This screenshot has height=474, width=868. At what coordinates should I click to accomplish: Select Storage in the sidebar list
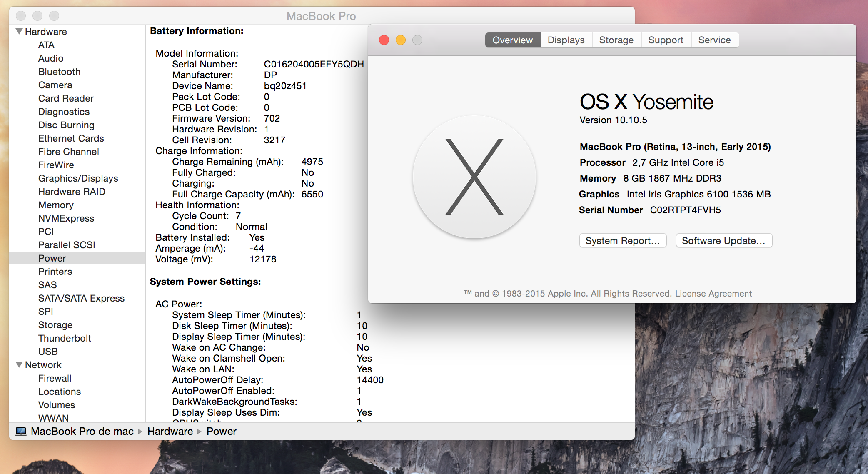pyautogui.click(x=55, y=325)
